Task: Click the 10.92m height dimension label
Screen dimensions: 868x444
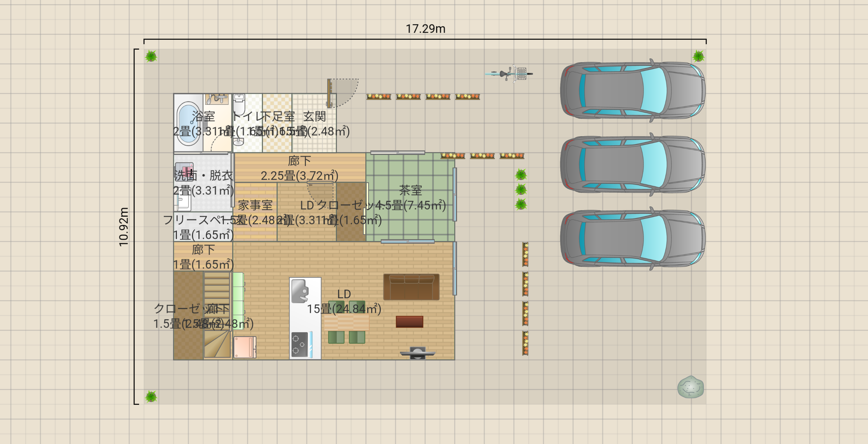Action: click(124, 227)
